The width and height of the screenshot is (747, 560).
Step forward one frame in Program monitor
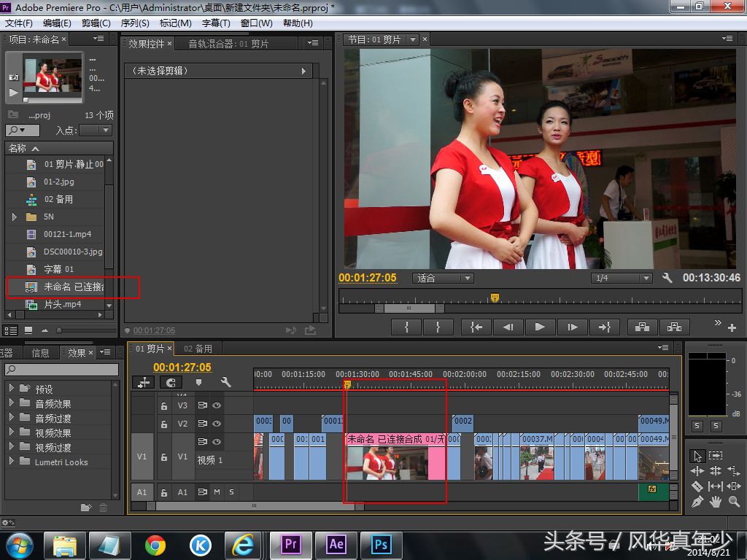pos(573,327)
